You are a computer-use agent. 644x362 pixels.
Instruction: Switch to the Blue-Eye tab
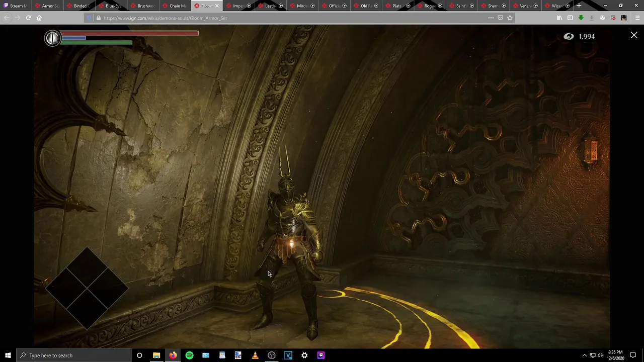[x=111, y=6]
